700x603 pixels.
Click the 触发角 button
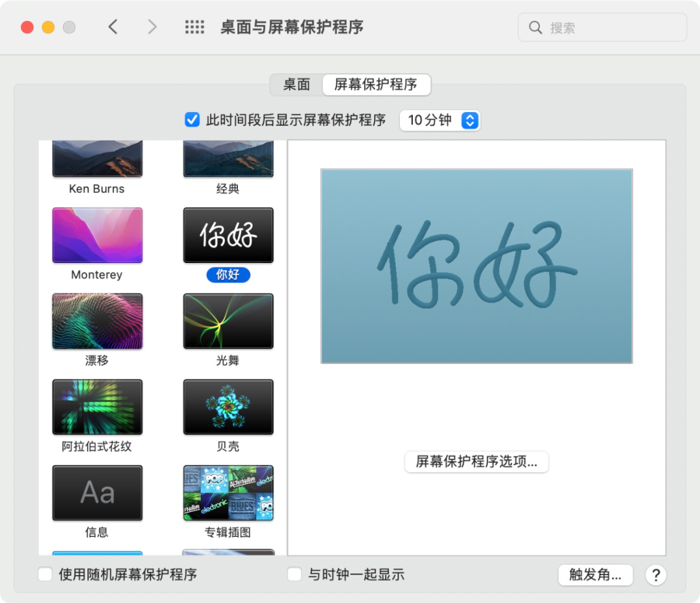pos(595,575)
